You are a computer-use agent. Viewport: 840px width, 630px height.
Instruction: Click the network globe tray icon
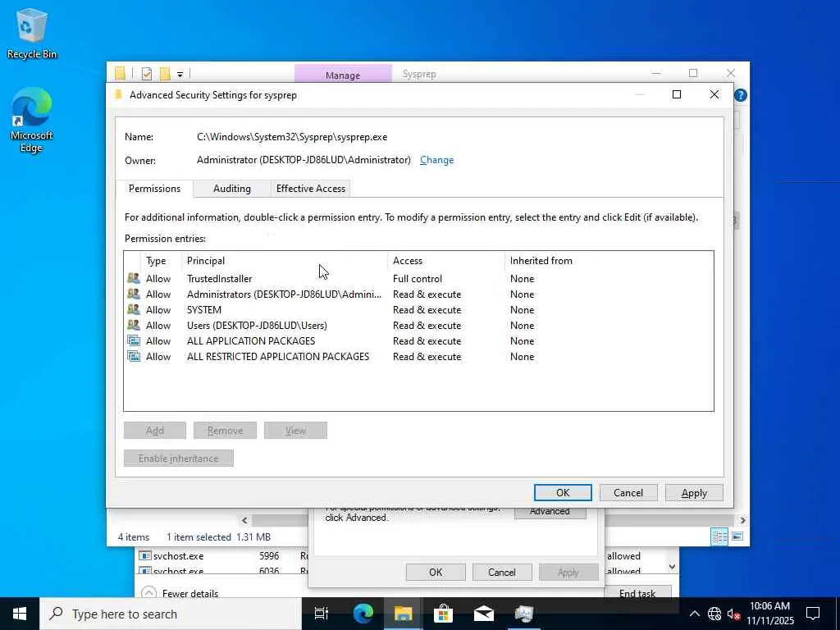point(714,614)
